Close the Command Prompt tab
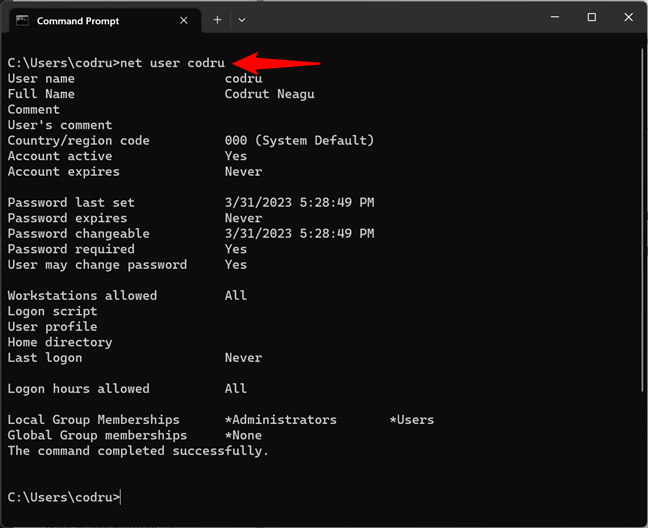This screenshot has height=528, width=648. pyautogui.click(x=184, y=21)
